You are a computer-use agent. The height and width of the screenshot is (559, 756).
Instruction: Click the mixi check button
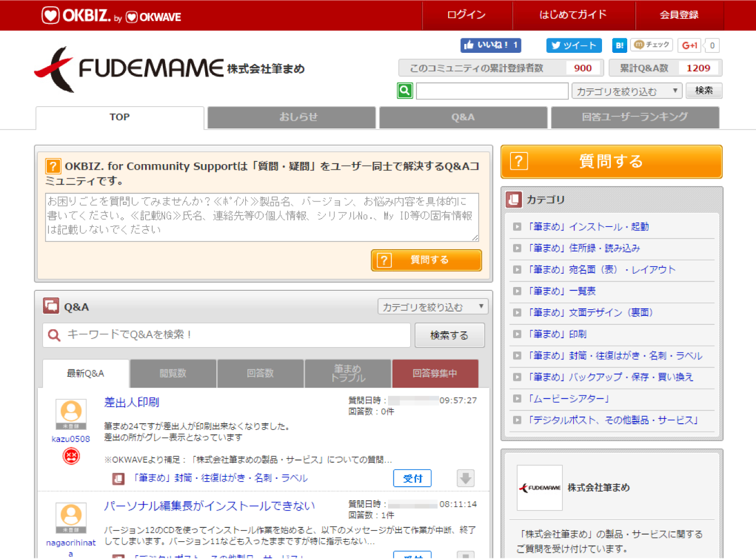[652, 44]
